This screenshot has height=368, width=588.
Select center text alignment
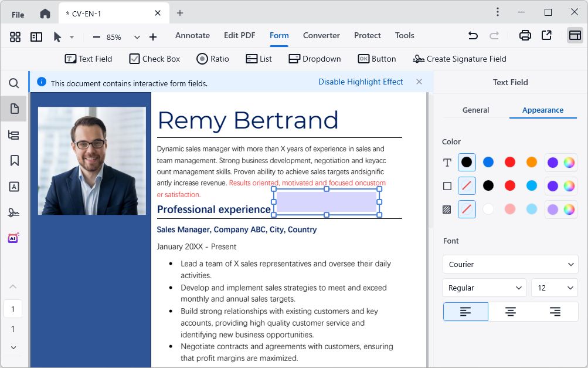point(511,312)
